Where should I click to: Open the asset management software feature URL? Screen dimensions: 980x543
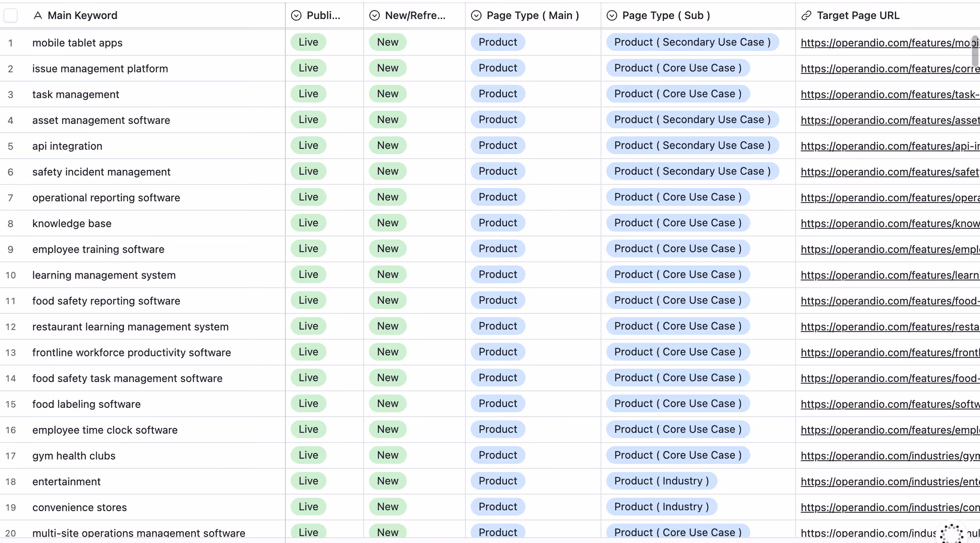[890, 120]
